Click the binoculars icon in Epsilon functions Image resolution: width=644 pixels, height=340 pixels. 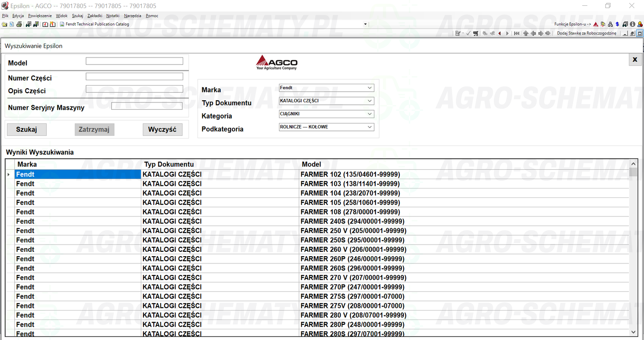click(x=625, y=24)
